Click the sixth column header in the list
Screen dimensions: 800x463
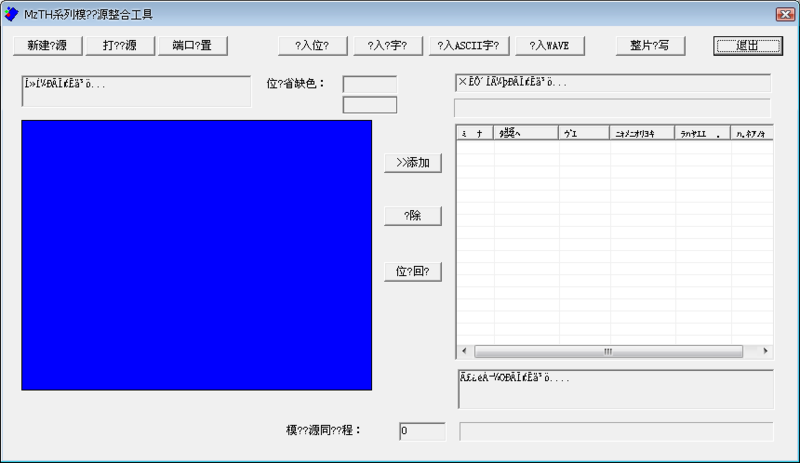[x=752, y=133]
